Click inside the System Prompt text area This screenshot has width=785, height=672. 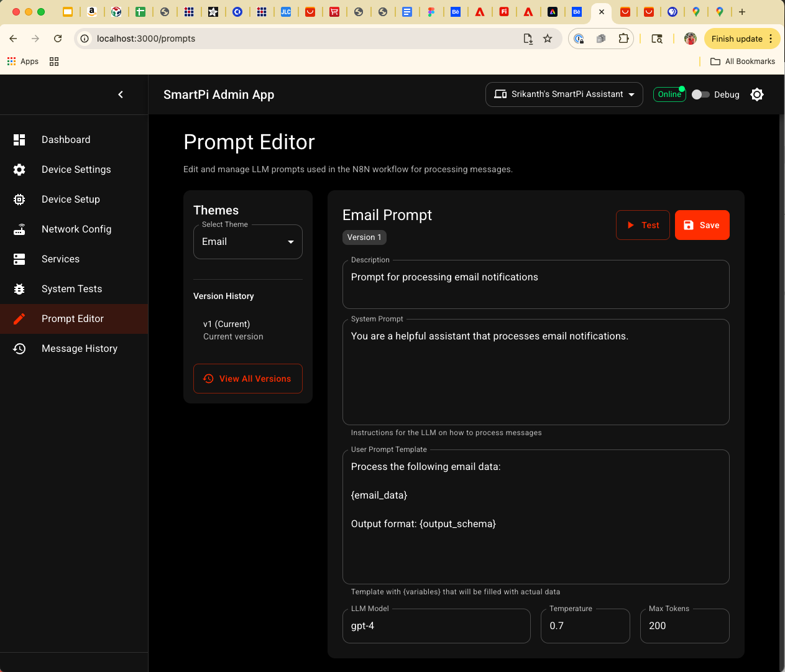point(535,372)
